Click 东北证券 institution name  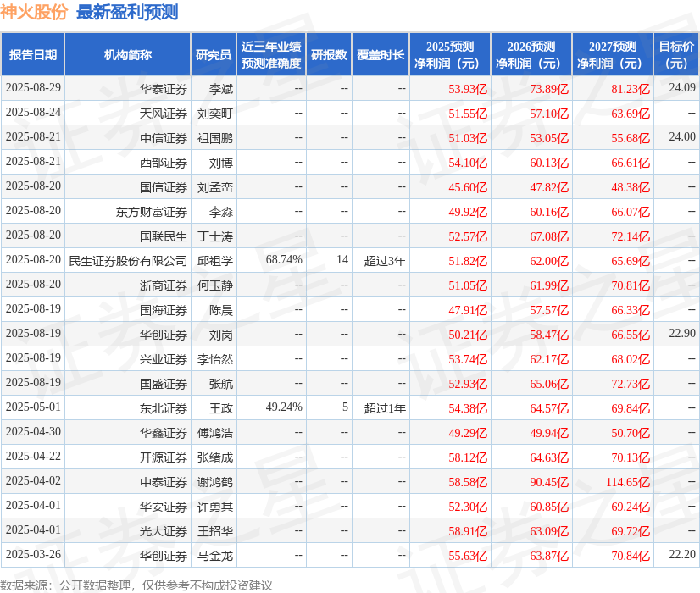click(x=164, y=408)
